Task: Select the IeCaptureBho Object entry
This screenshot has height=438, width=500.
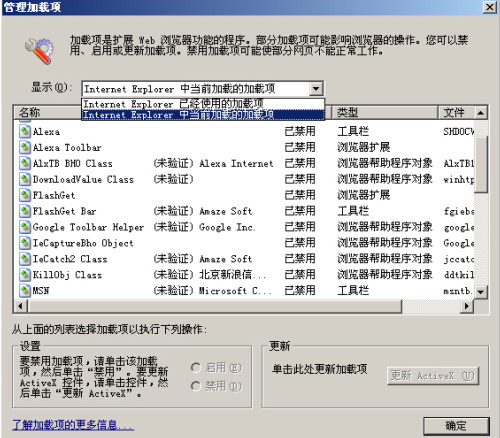Action: tap(83, 243)
